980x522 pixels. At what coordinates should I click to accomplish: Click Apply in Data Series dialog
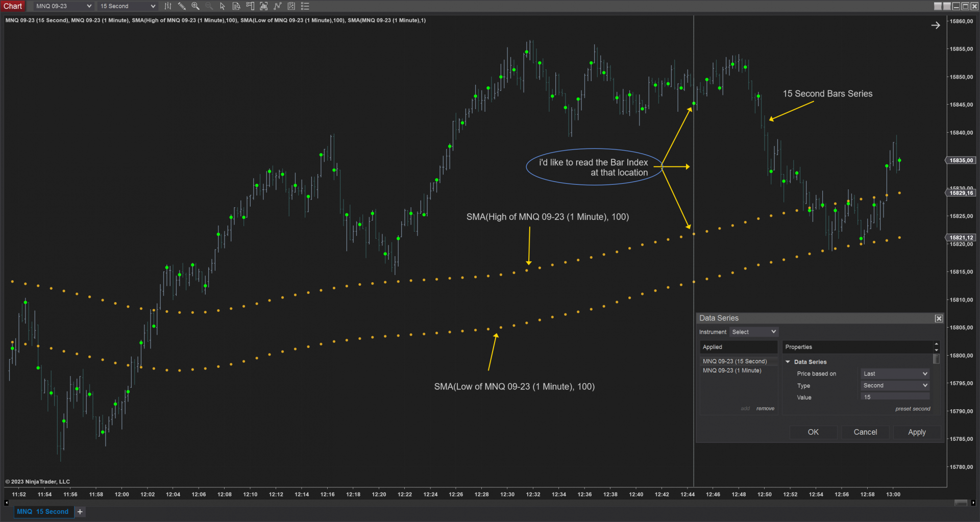point(917,432)
